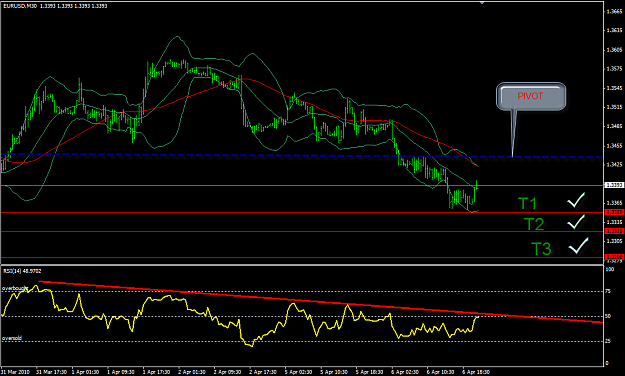This screenshot has height=376, width=625.
Task: Click the T1 target label
Action: point(527,204)
